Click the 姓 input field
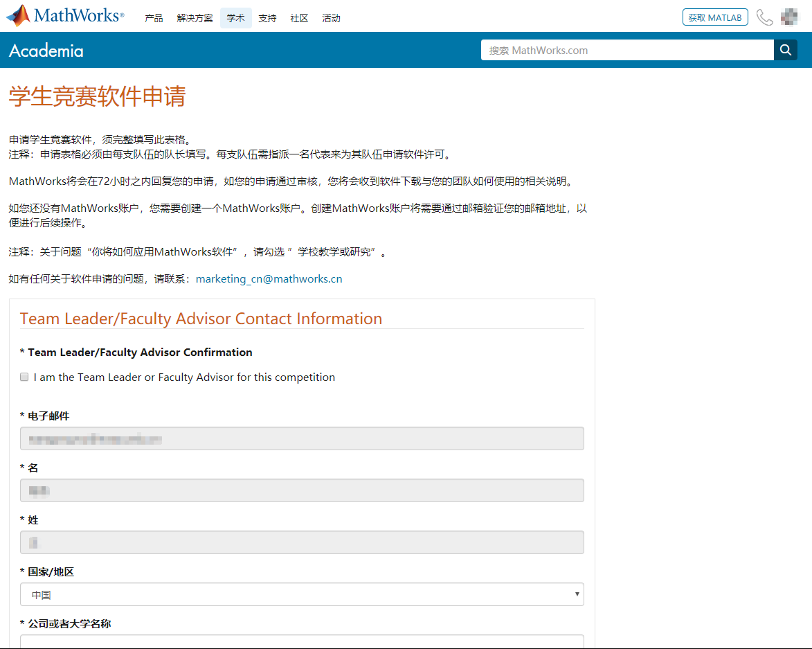Image resolution: width=812 pixels, height=649 pixels. 302,542
